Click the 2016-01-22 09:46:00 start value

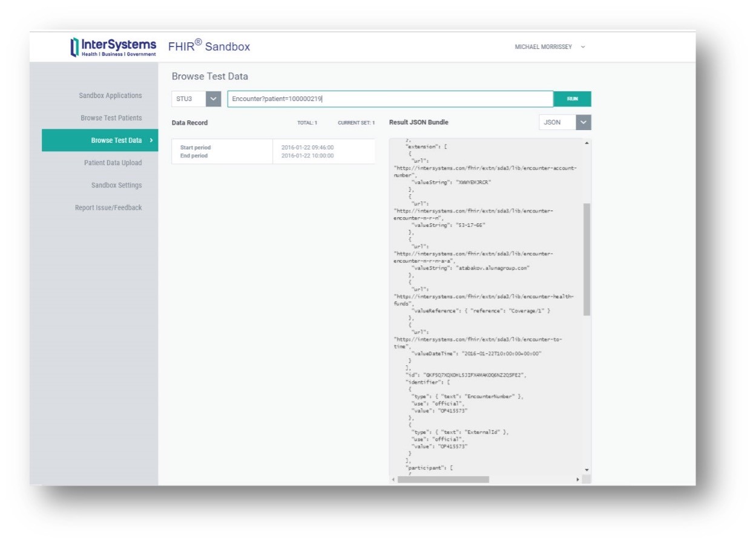307,148
